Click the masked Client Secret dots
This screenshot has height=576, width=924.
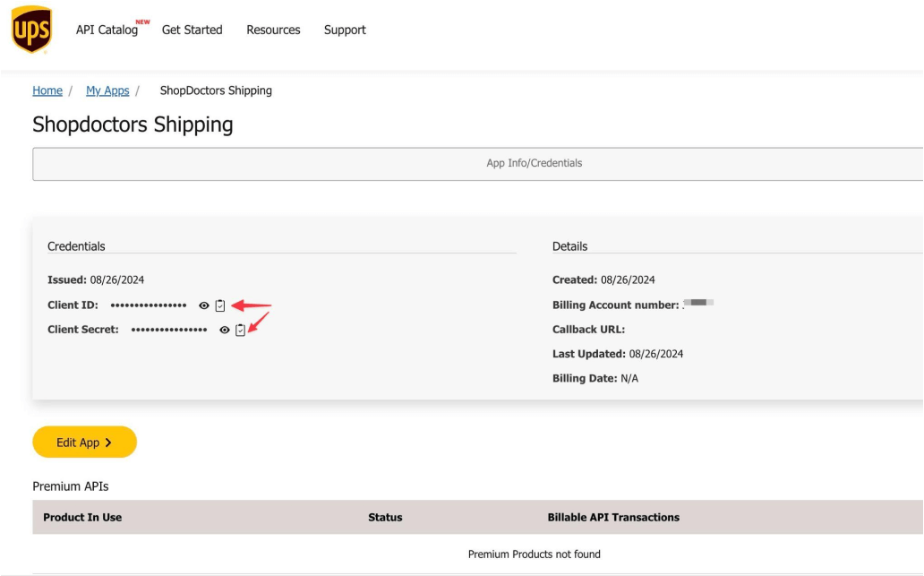[x=169, y=331]
